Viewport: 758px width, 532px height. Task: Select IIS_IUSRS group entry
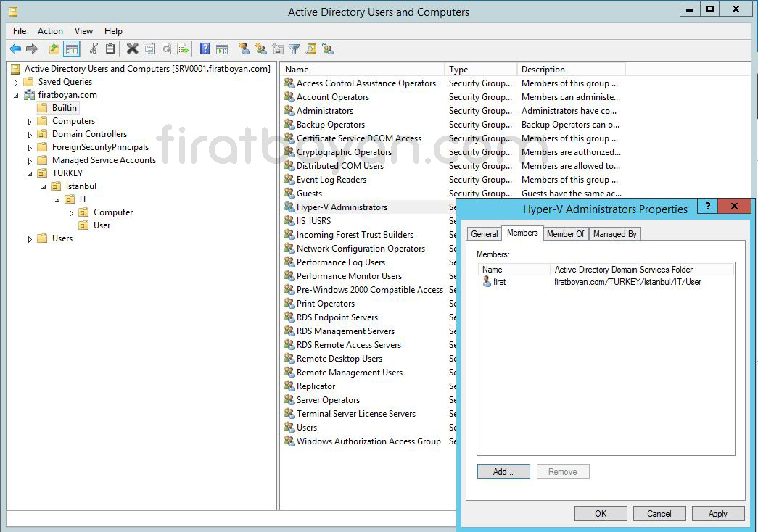(x=314, y=221)
